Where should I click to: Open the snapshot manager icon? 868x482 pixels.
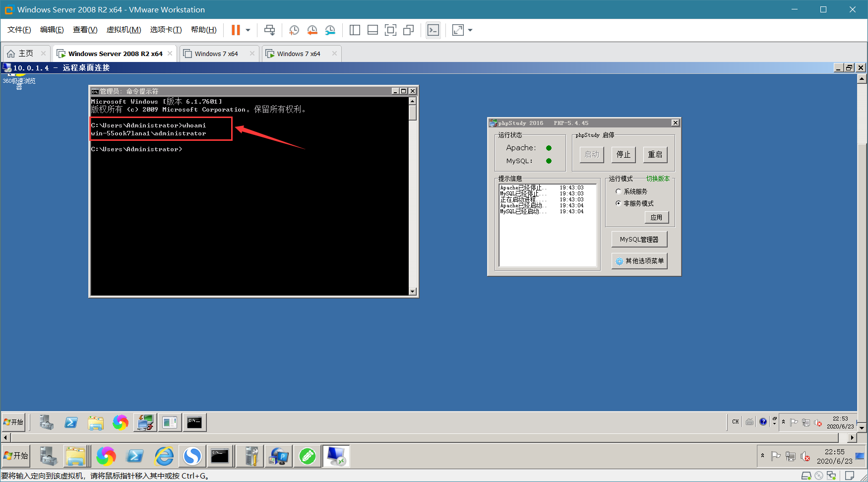[x=330, y=30]
